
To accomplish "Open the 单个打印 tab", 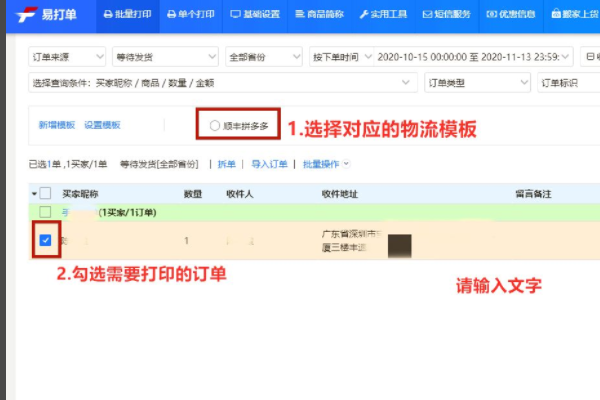I will (x=191, y=15).
